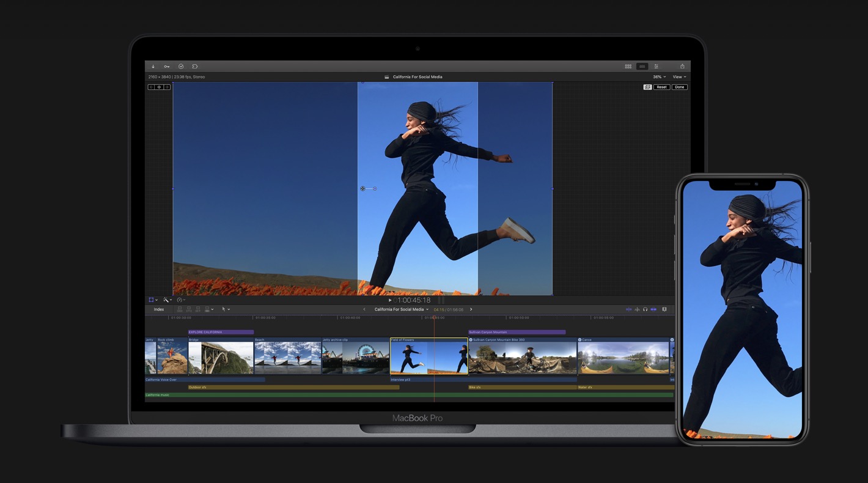Open the Keyword Editor key icon
The width and height of the screenshot is (868, 483).
[167, 66]
